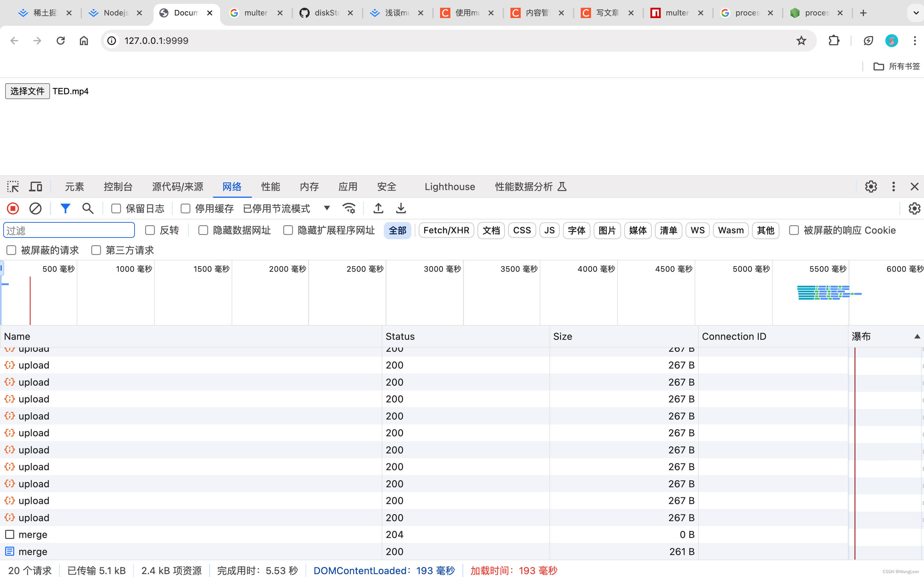Switch to the 元素 tab
924x577 pixels.
coord(75,187)
